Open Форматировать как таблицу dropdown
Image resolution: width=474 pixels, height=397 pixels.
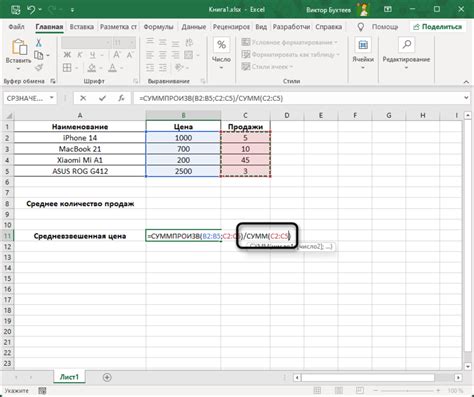point(290,54)
